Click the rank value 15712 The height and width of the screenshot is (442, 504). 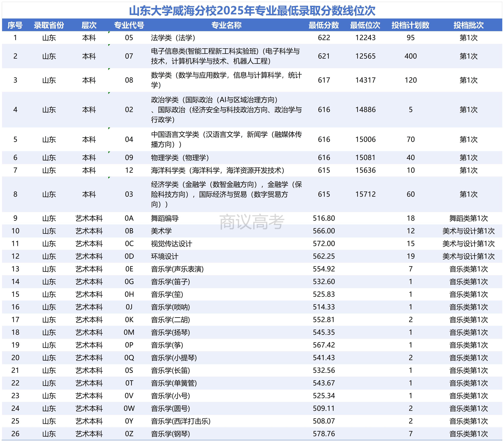point(365,194)
